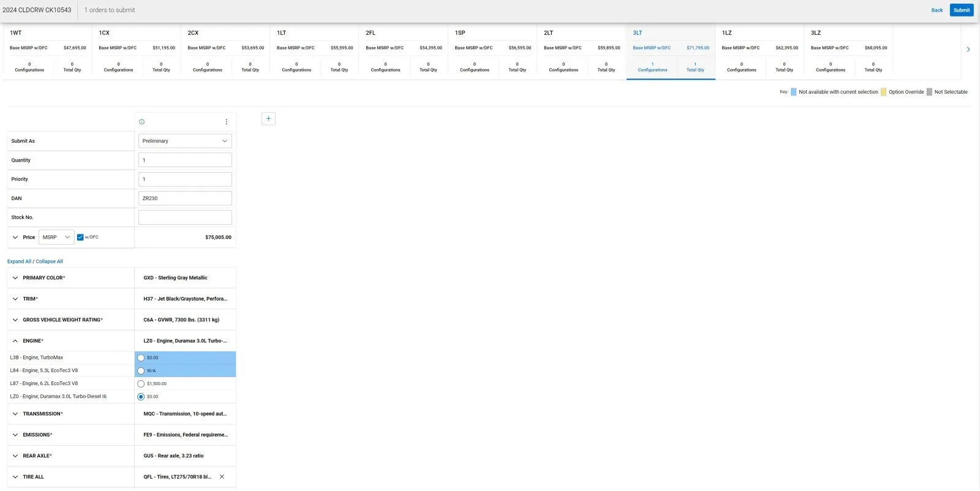The height and width of the screenshot is (491, 980).
Task: Open the Submit As Preliminary dropdown
Action: pyautogui.click(x=185, y=141)
